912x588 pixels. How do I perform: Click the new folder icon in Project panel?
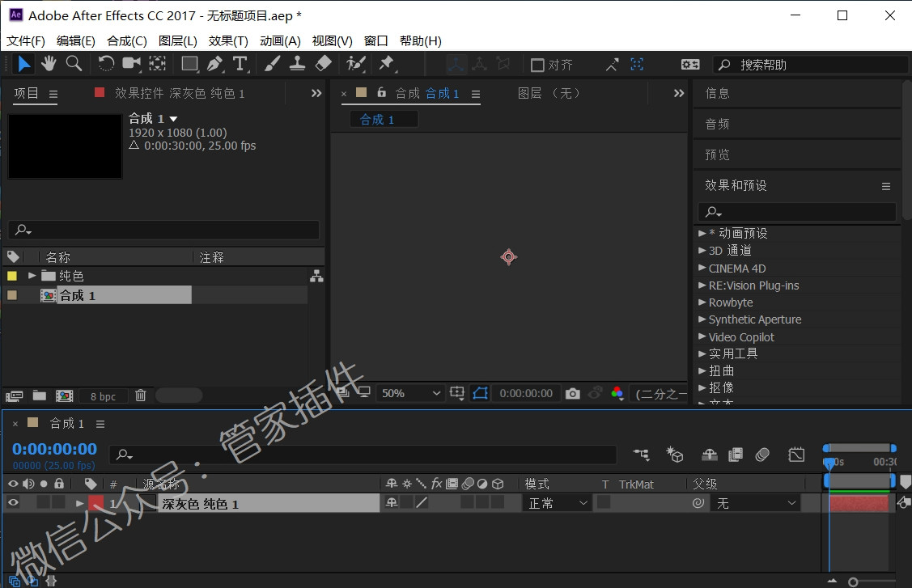click(x=40, y=396)
